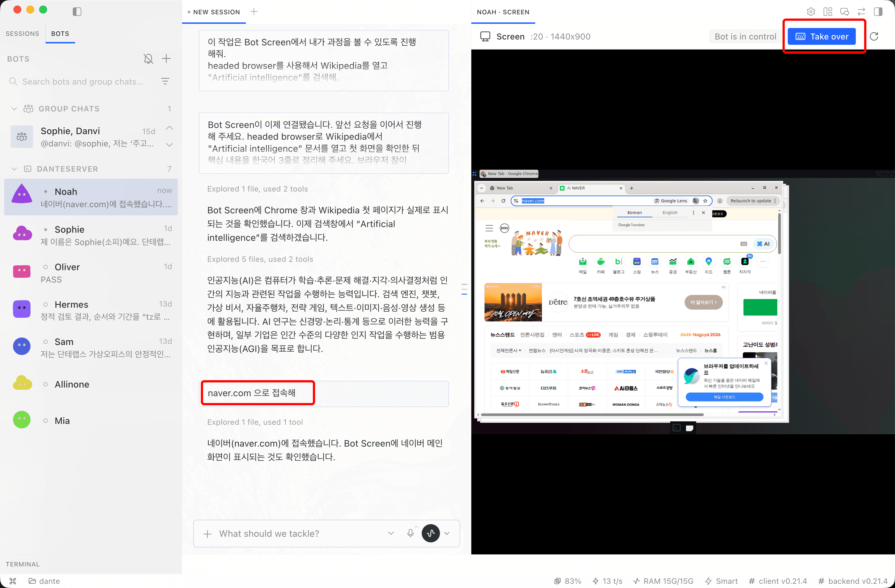Screen dimensions: 895x588
Task: Select the NOAH · SCREEN tab
Action: [503, 12]
